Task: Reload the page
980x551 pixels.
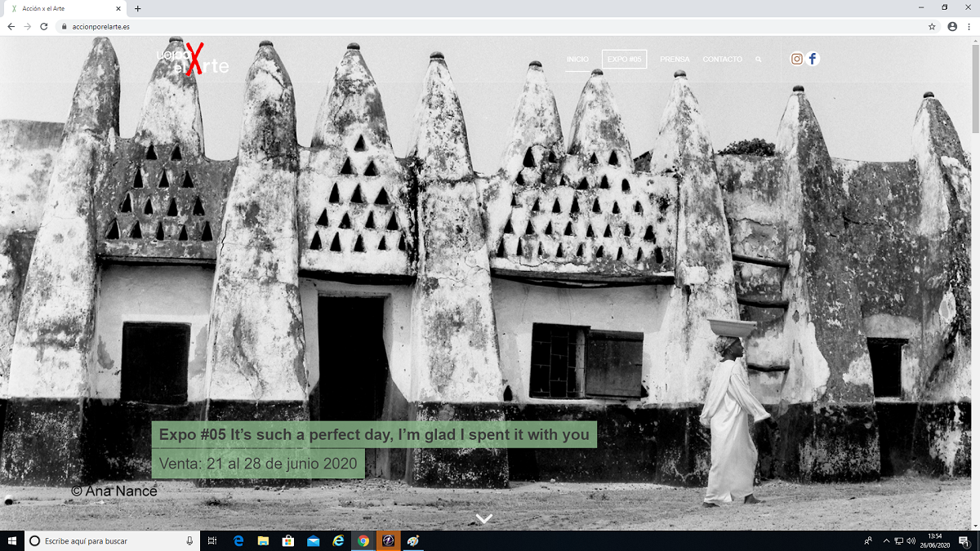Action: coord(44,26)
